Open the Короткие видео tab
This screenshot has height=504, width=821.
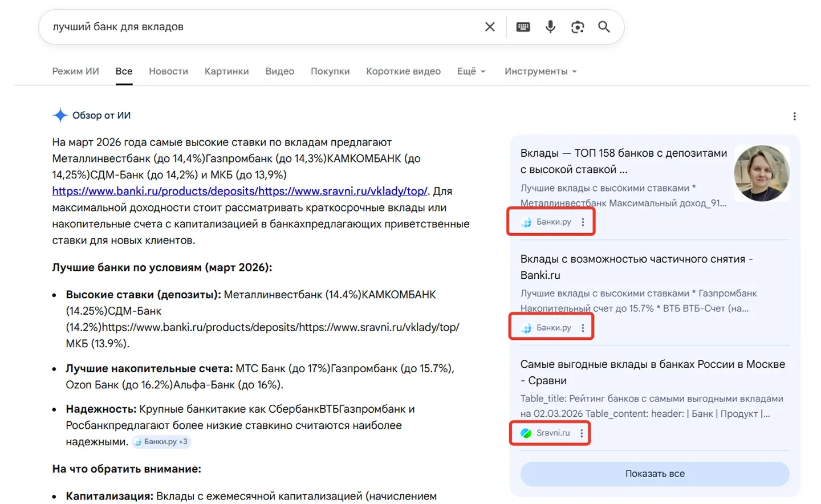click(x=403, y=71)
